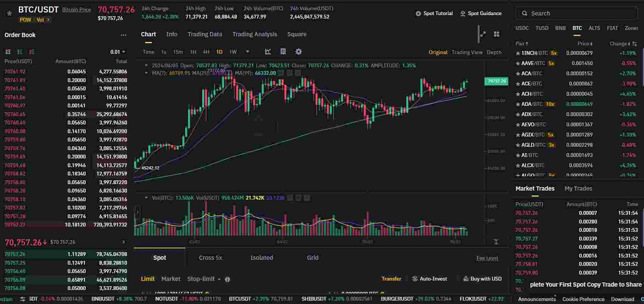Open the Trading Analysis tab
Viewport: 644px width, 304px height.
point(255,35)
